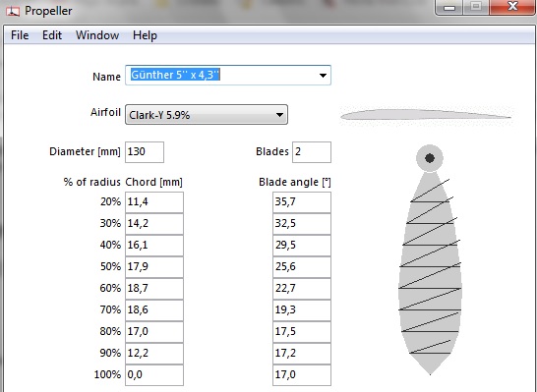Click the '% of radius' column label
Screen dimensions: 537x392
(91, 182)
